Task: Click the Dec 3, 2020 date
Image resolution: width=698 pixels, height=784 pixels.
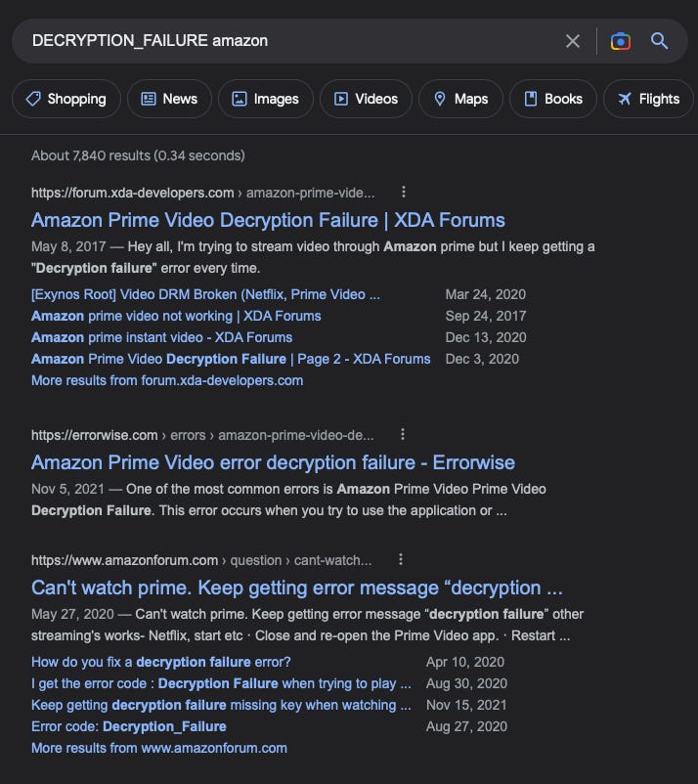Action: (482, 359)
